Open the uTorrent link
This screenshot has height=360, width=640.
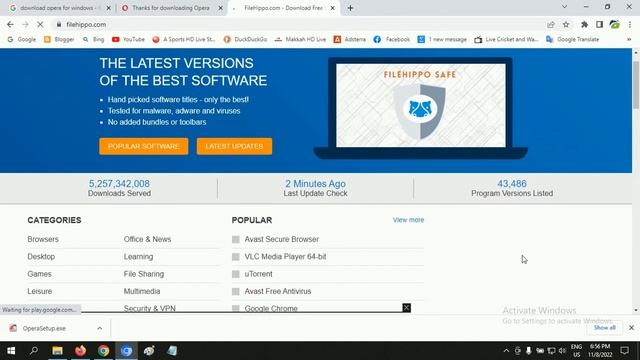click(258, 274)
